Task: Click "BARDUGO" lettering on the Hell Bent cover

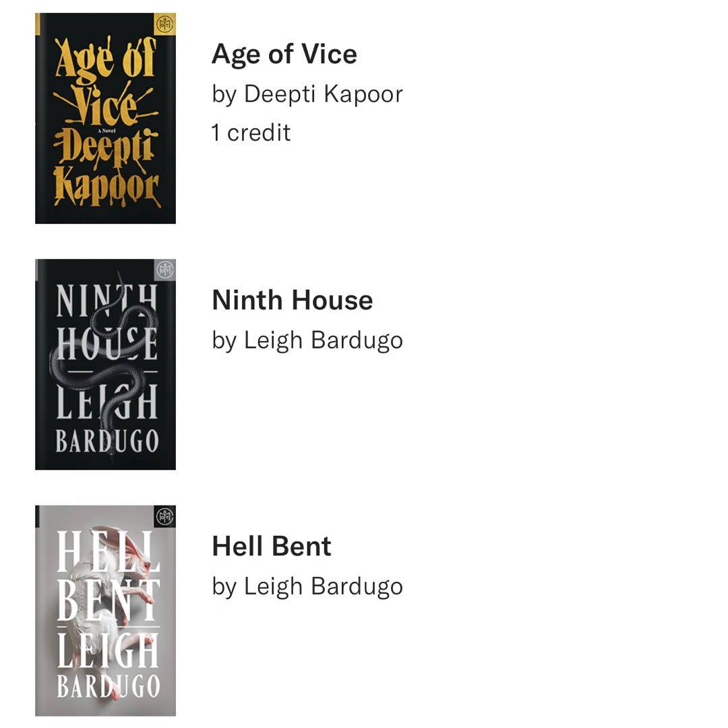Action: coord(108,686)
